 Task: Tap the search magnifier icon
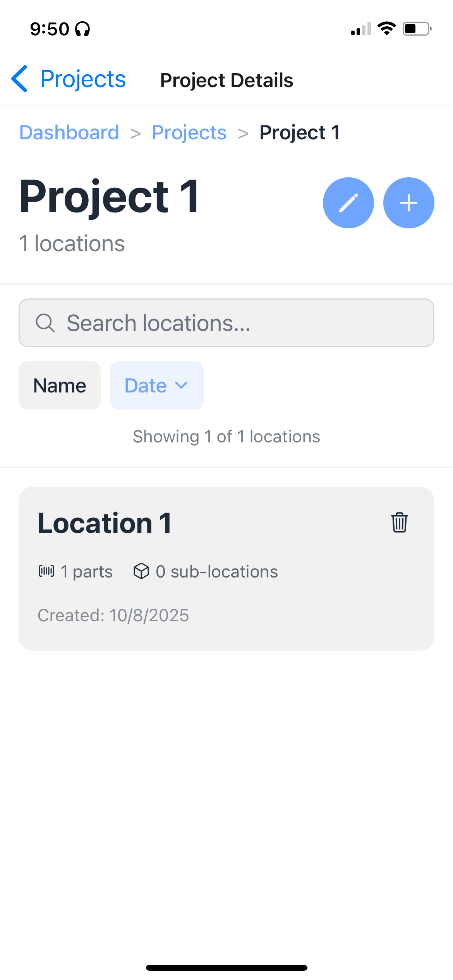(45, 323)
